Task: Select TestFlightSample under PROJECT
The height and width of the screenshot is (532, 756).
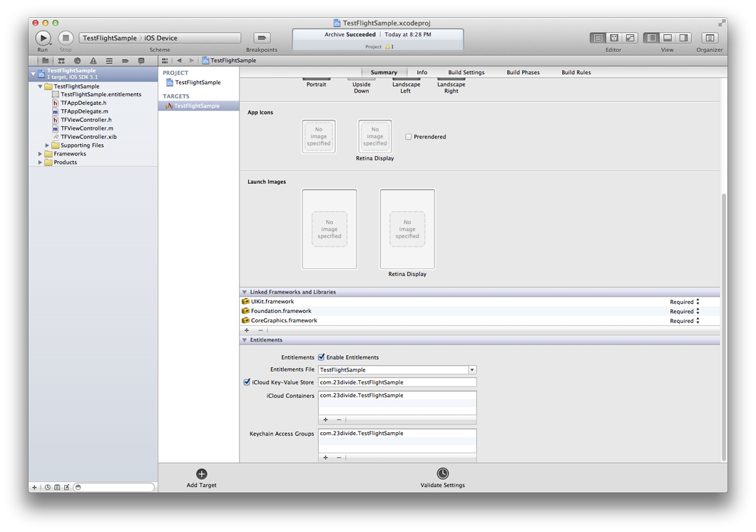Action: coord(199,83)
